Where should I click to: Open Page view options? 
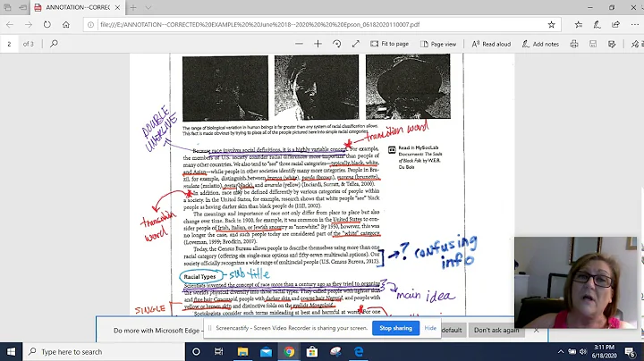[438, 44]
